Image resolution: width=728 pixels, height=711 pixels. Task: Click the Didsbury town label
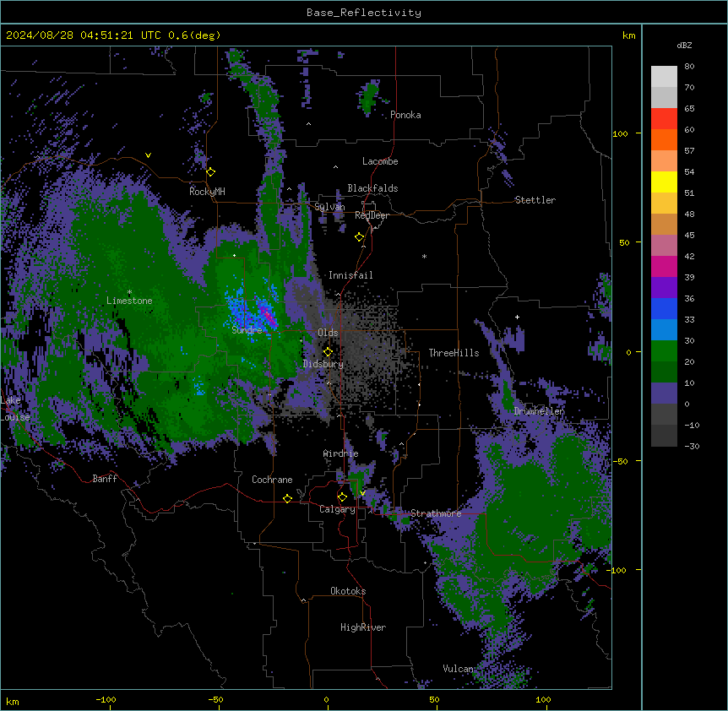pos(323,364)
